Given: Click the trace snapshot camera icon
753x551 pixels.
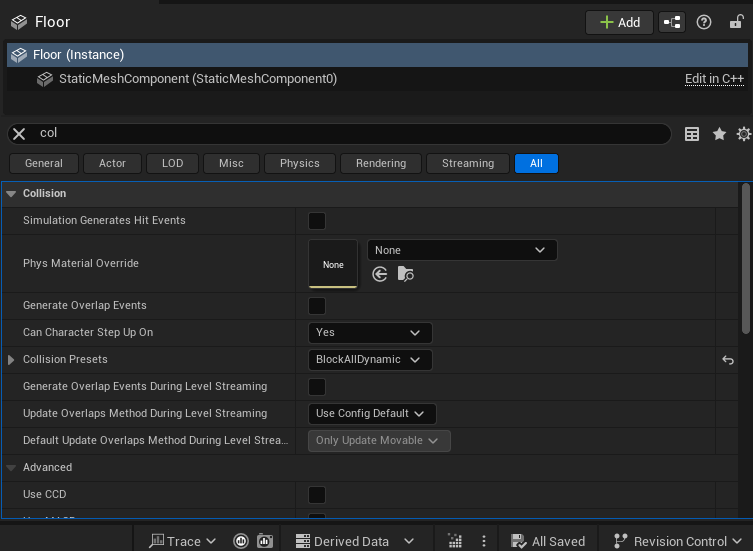Looking at the screenshot, I should pos(265,541).
